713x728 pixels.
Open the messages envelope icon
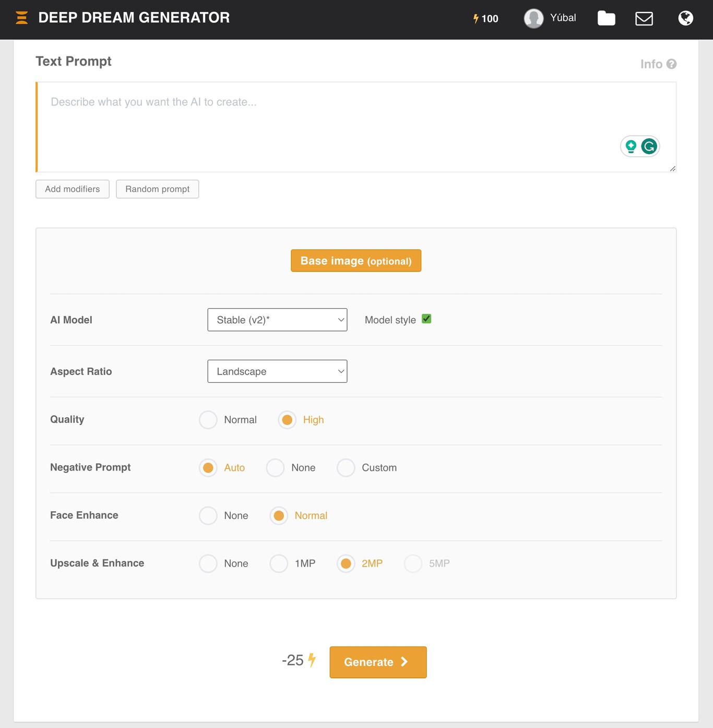tap(644, 19)
